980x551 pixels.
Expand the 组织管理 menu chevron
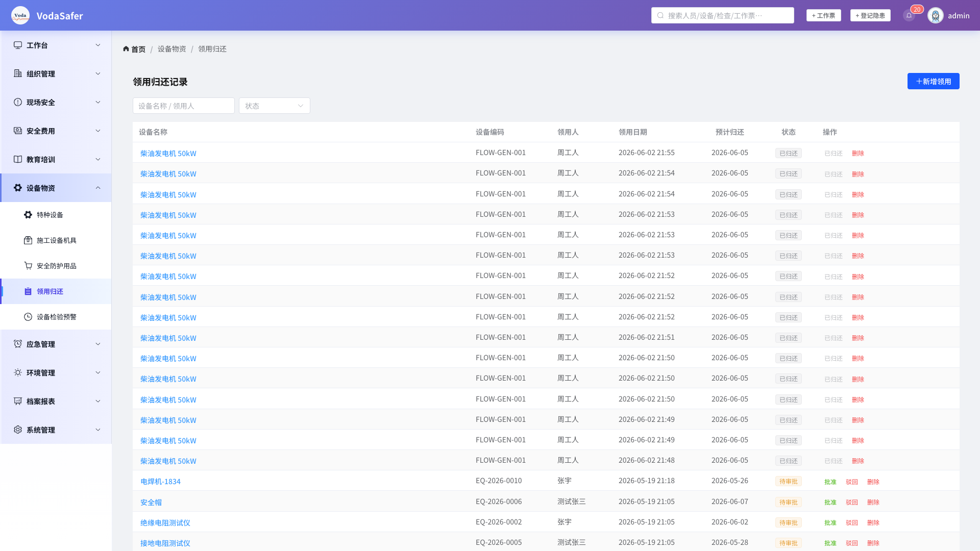98,73
